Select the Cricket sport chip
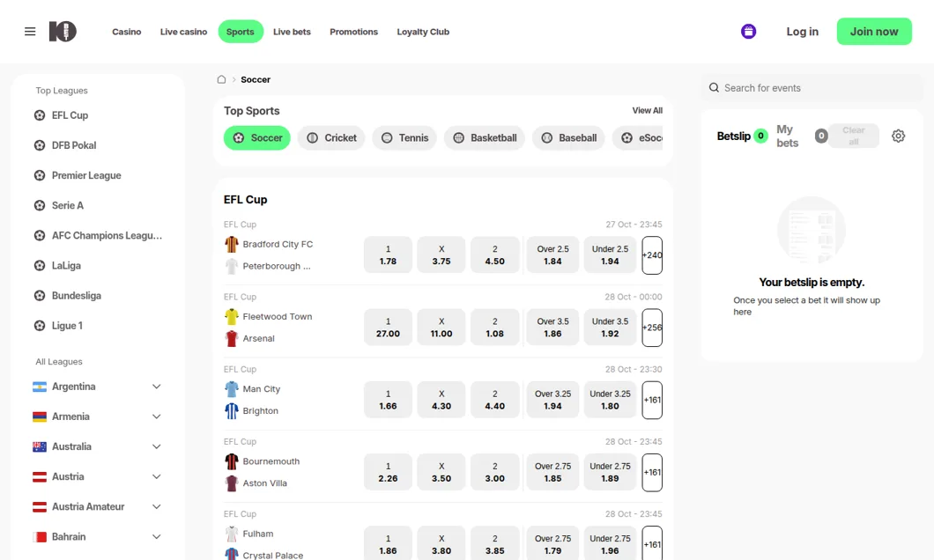 [331, 138]
